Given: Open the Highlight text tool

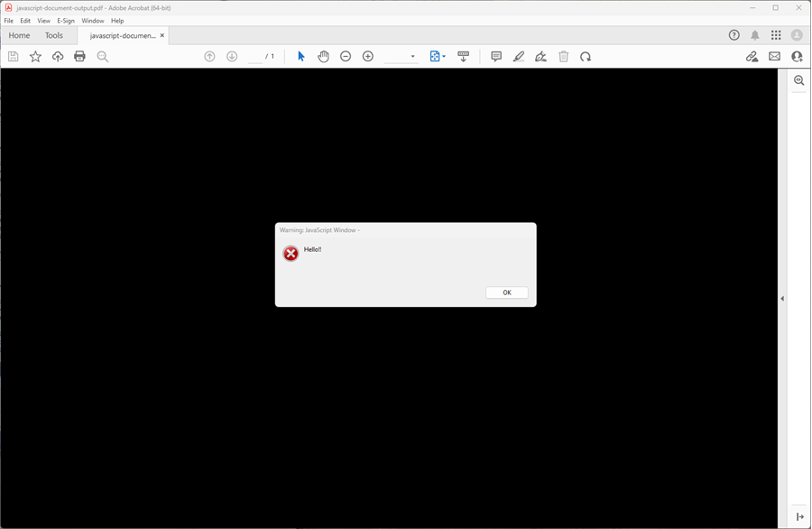Looking at the screenshot, I should pos(518,56).
